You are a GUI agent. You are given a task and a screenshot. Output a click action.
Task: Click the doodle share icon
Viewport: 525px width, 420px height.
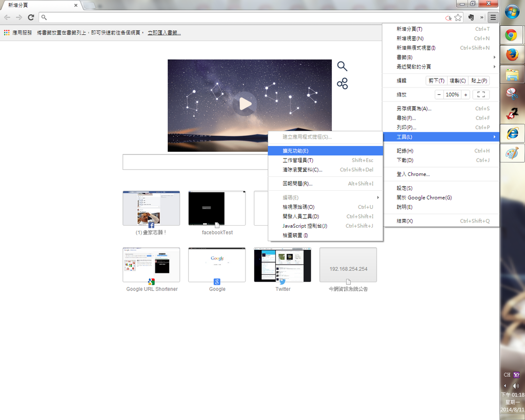pyautogui.click(x=342, y=84)
